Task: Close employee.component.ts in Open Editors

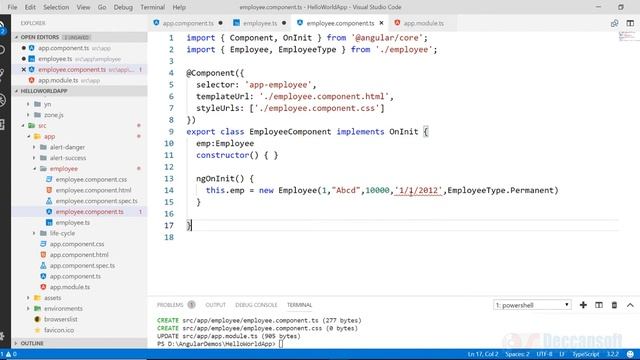Action: point(23,69)
